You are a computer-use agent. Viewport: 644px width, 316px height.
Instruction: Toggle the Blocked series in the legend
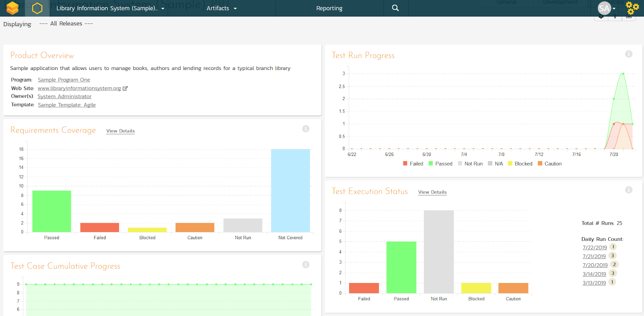pyautogui.click(x=520, y=164)
